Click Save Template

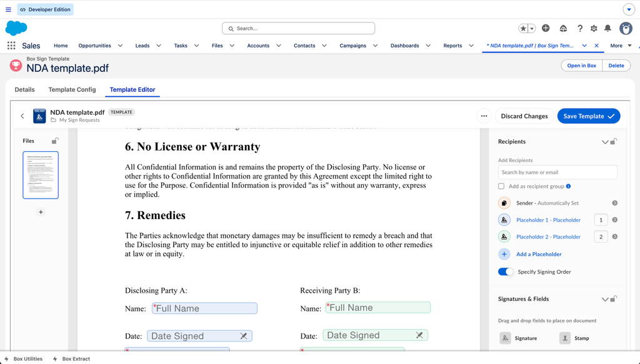coord(589,116)
